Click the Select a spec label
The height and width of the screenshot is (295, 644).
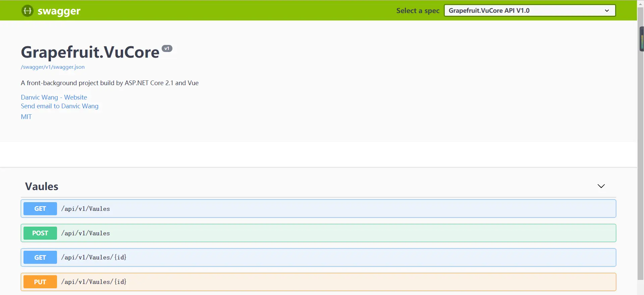click(x=418, y=11)
